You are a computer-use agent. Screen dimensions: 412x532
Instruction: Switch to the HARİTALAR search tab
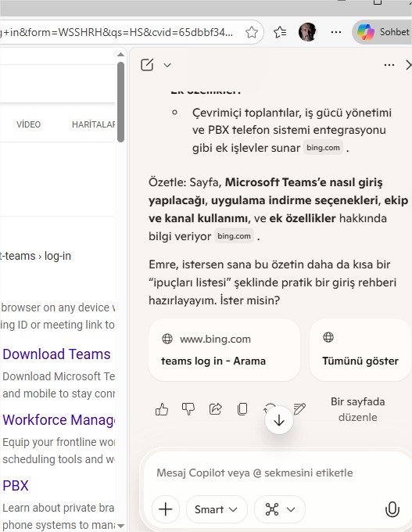pyautogui.click(x=93, y=124)
